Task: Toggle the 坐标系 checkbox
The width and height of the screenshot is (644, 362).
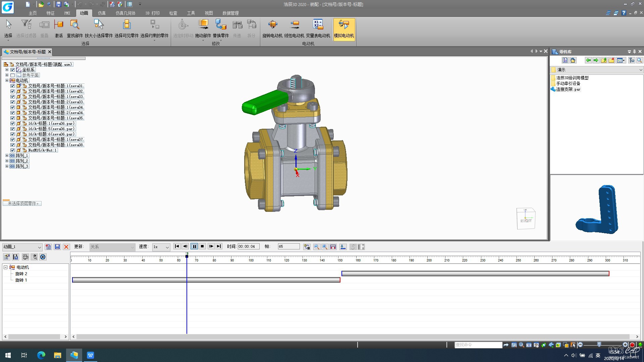Action: [12, 70]
